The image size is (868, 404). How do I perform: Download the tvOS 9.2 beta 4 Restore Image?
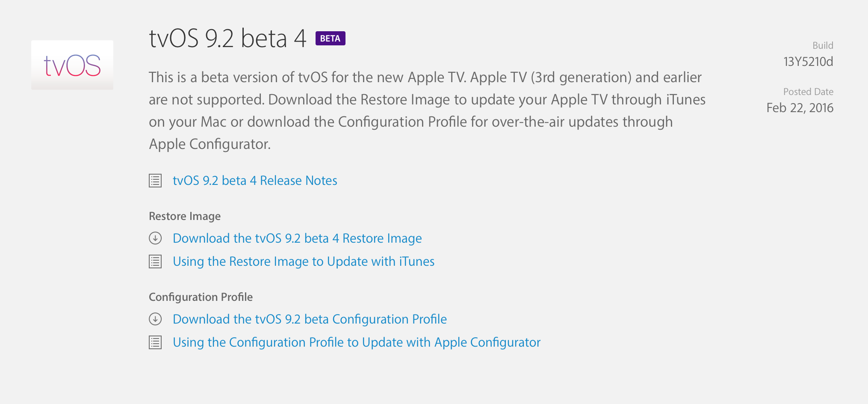tap(297, 238)
